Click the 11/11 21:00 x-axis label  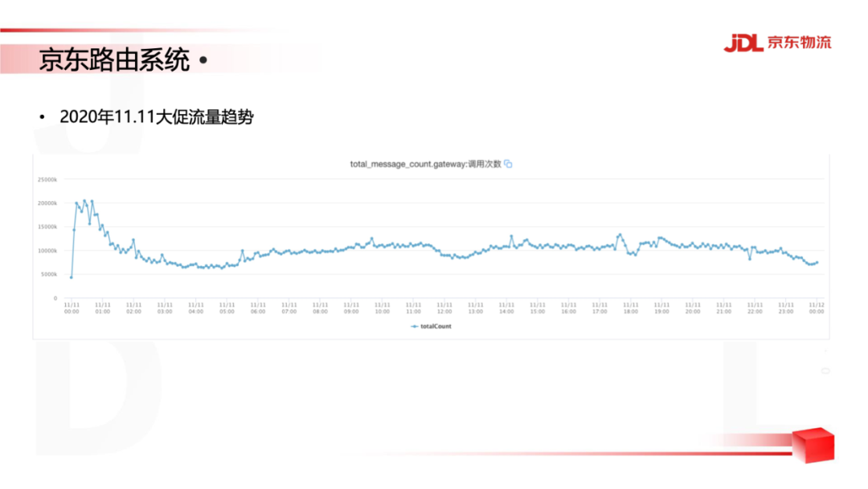coord(723,309)
